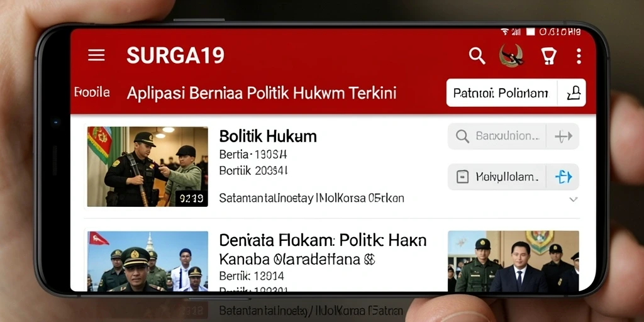This screenshot has height=322, width=644.
Task: Tap the Kanaba Olaradatfana subtitle
Action: pyautogui.click(x=297, y=259)
